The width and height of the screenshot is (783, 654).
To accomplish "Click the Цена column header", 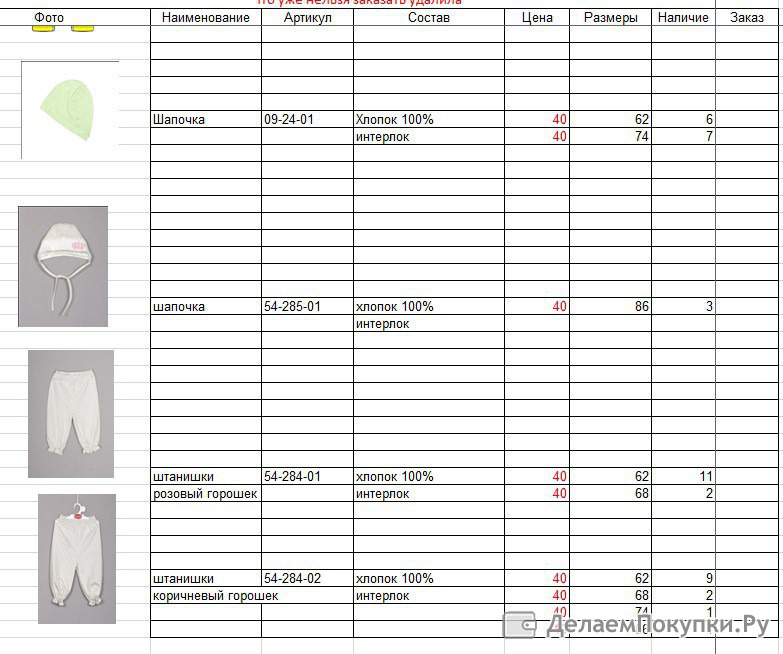I will [x=537, y=17].
